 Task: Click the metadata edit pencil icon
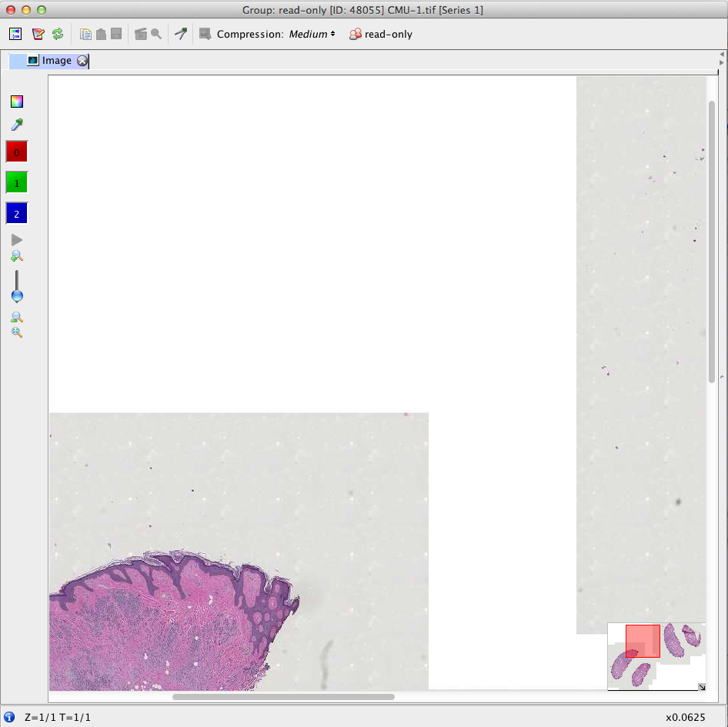click(x=38, y=34)
